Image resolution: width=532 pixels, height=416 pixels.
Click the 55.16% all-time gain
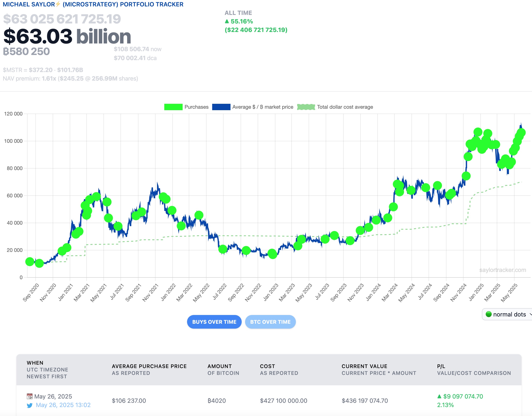point(242,22)
